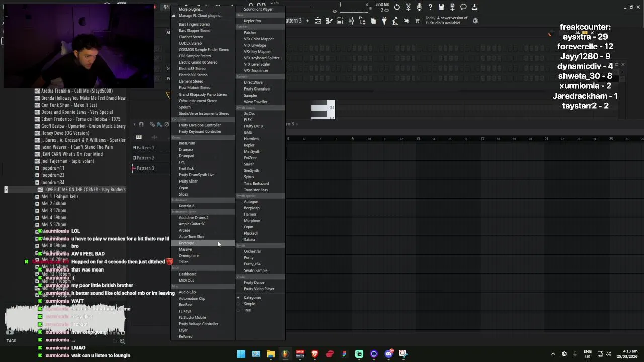Click 'More plugins...' menu entry
Viewport: 644px width, 362px height.
(x=190, y=9)
